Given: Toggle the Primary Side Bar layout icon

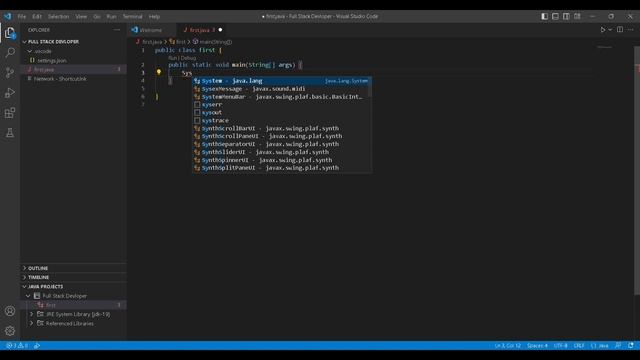Looking at the screenshot, I should pos(544,16).
